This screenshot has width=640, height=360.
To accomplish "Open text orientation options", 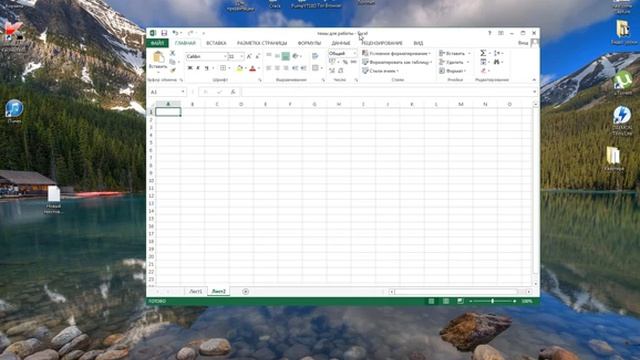I will 296,56.
